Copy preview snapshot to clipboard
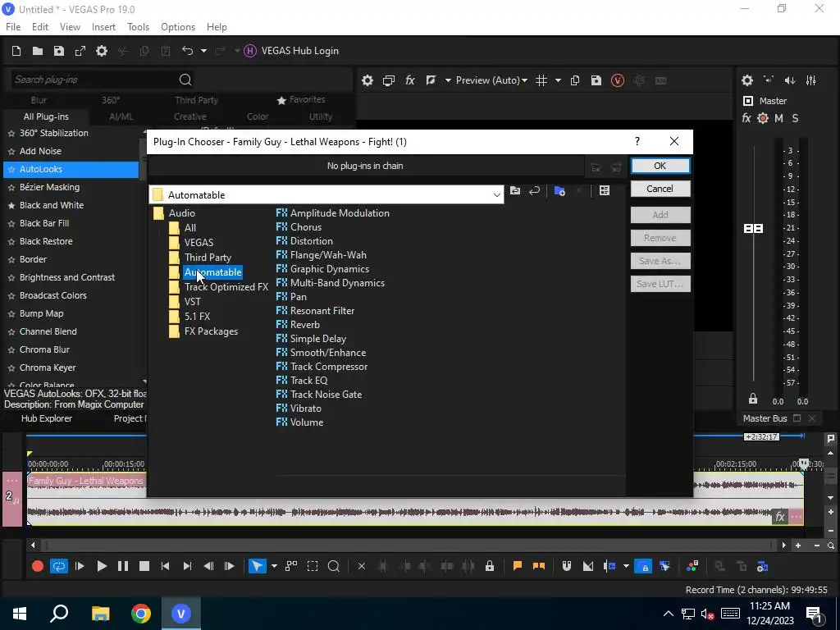840x630 pixels. click(x=575, y=80)
